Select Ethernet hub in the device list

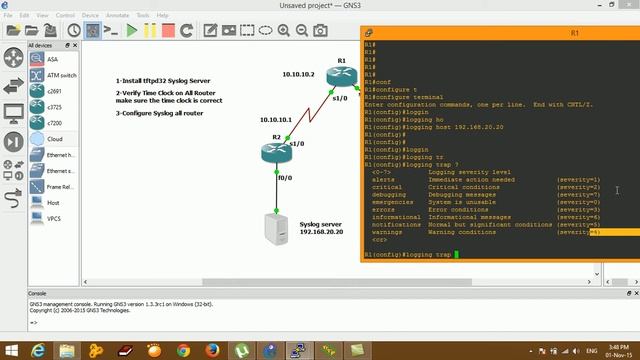[53, 155]
